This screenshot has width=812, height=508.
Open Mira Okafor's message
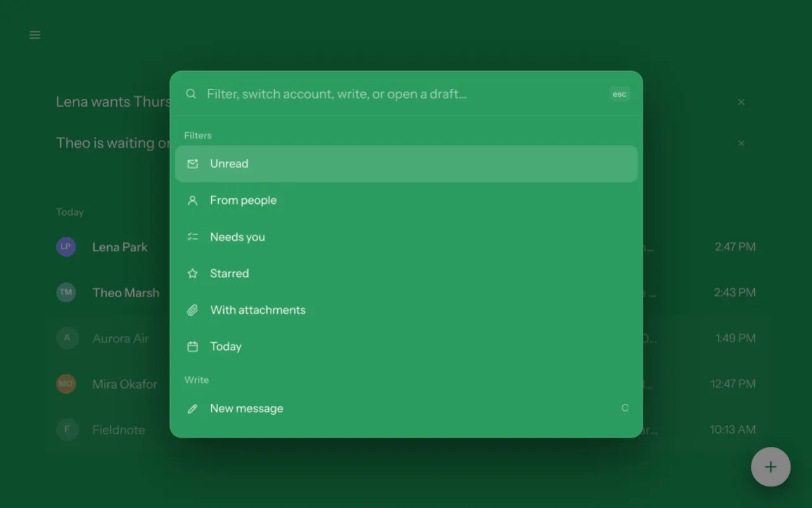click(406, 384)
